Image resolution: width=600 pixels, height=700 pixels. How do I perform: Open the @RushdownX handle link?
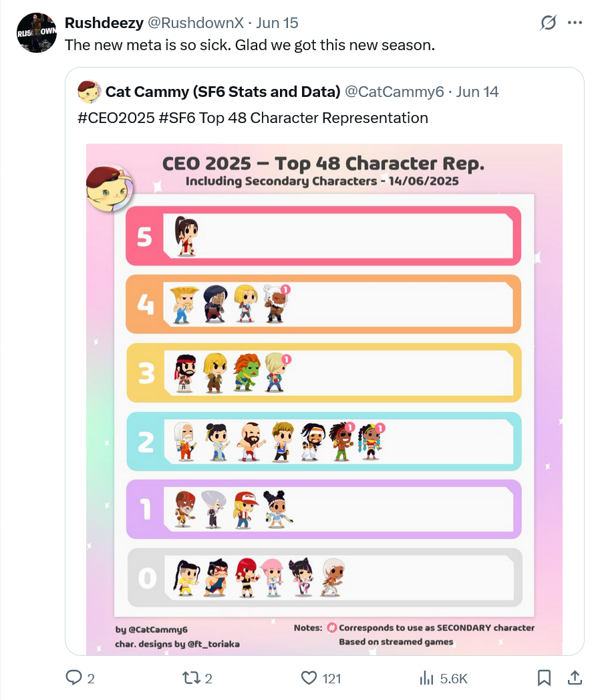(195, 23)
